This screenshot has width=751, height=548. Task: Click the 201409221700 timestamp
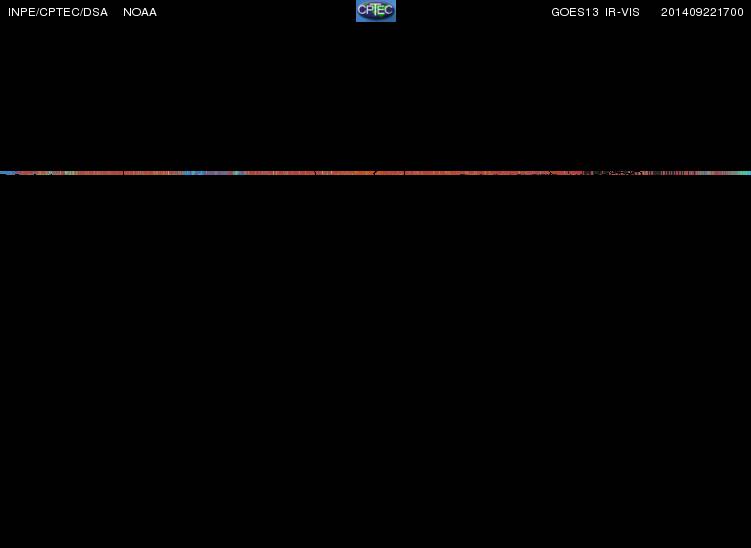(x=702, y=12)
